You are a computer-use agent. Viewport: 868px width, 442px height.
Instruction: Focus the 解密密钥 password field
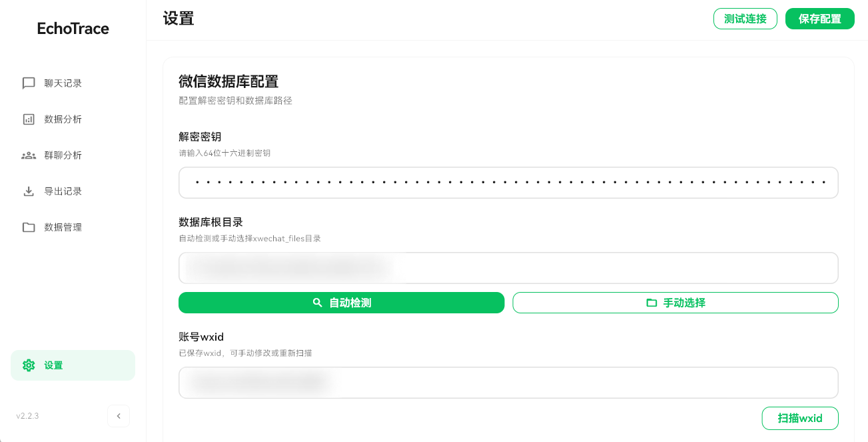(x=508, y=182)
